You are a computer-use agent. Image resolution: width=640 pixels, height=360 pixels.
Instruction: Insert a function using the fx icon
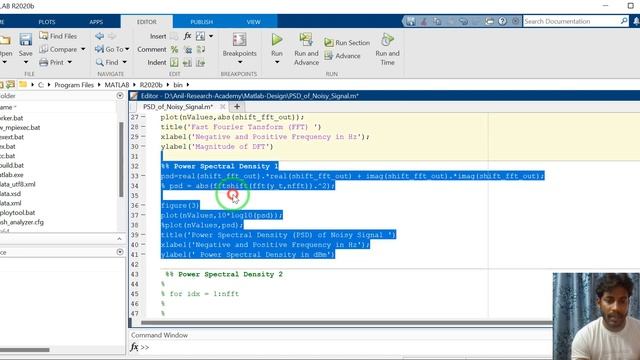click(187, 36)
